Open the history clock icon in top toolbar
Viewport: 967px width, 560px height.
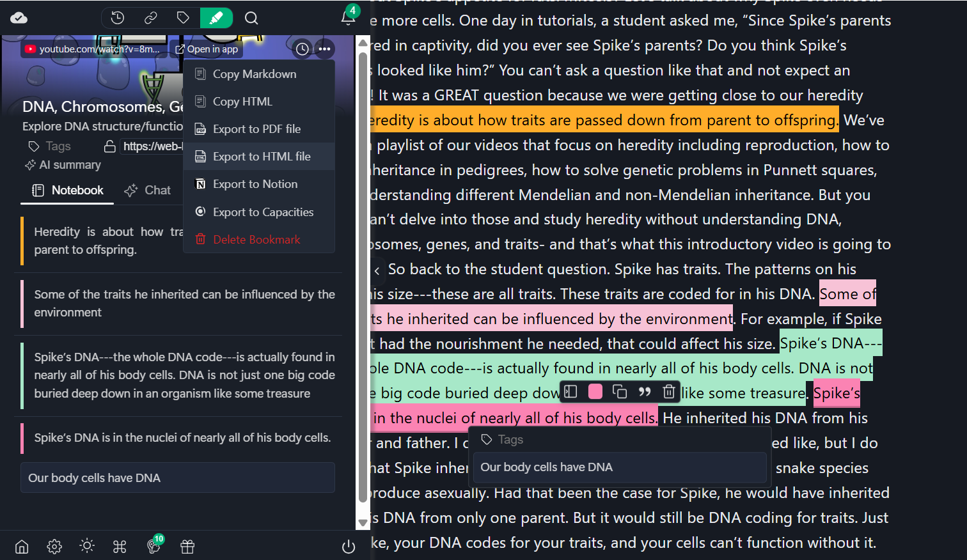[118, 18]
